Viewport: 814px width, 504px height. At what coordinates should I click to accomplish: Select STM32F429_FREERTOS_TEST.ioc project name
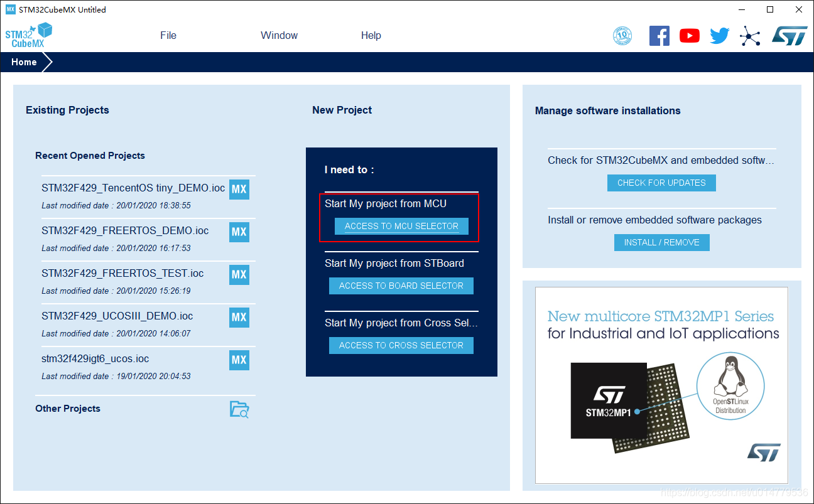122,273
